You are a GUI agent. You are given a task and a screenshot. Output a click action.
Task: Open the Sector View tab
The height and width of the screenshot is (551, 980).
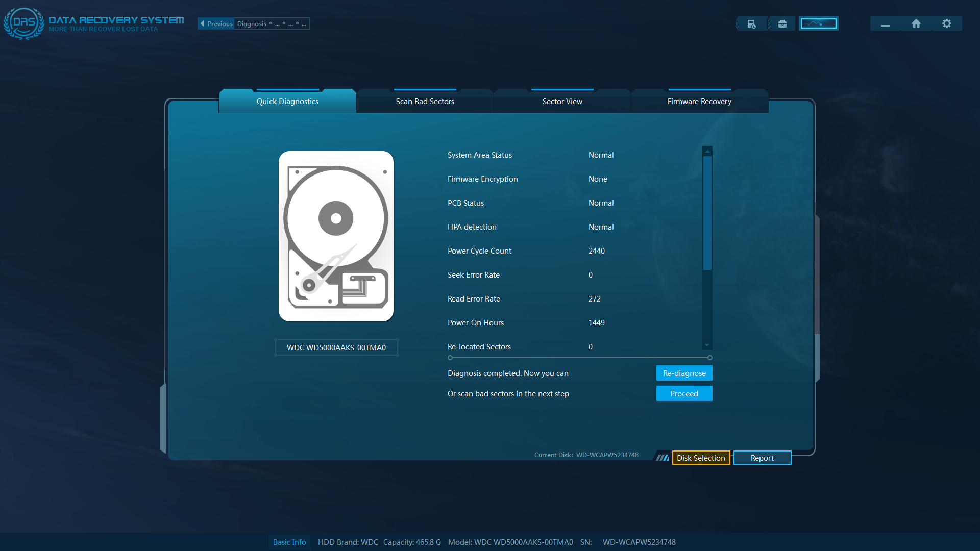(562, 101)
